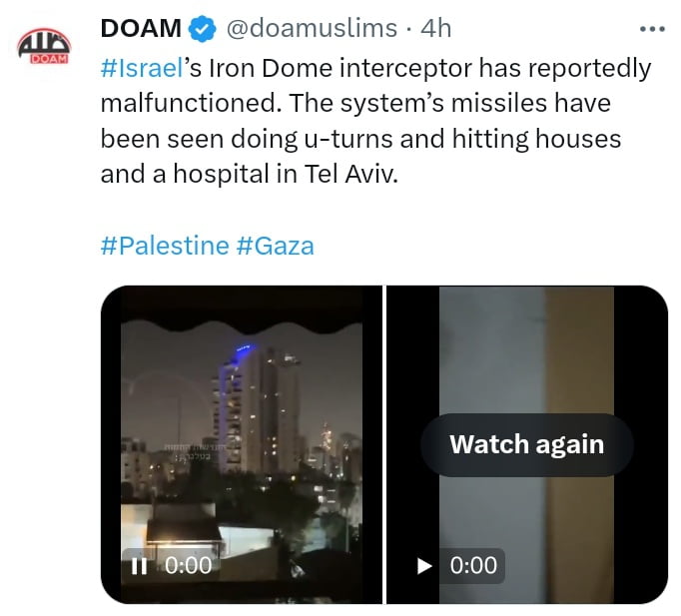
Task: Click the 4h timestamp
Action: pyautogui.click(x=435, y=29)
